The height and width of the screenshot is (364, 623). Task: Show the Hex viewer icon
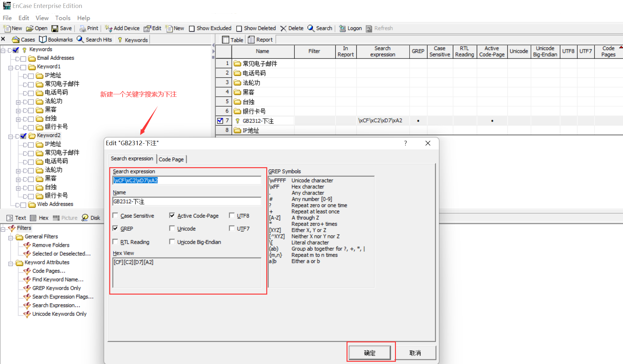click(33, 218)
